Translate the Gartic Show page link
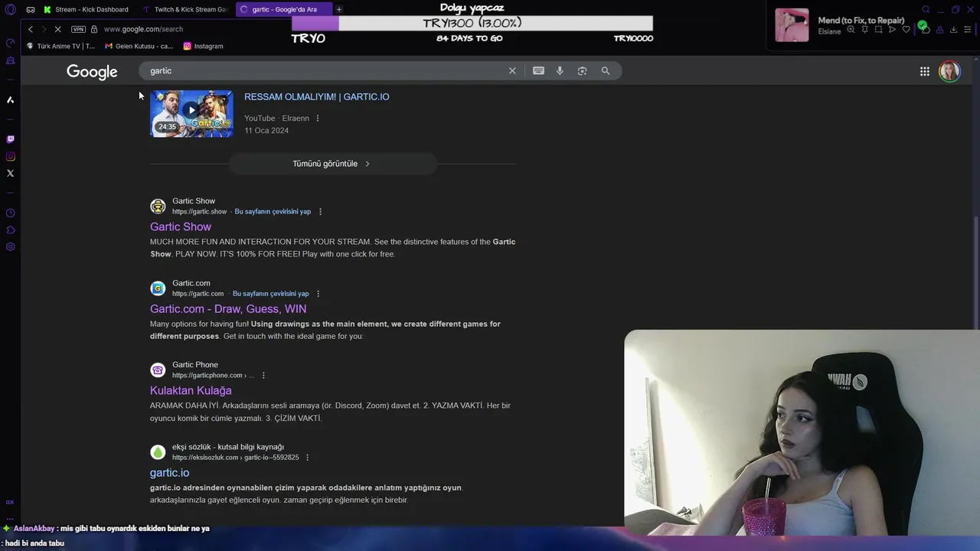Viewport: 980px width, 551px height. coord(273,211)
